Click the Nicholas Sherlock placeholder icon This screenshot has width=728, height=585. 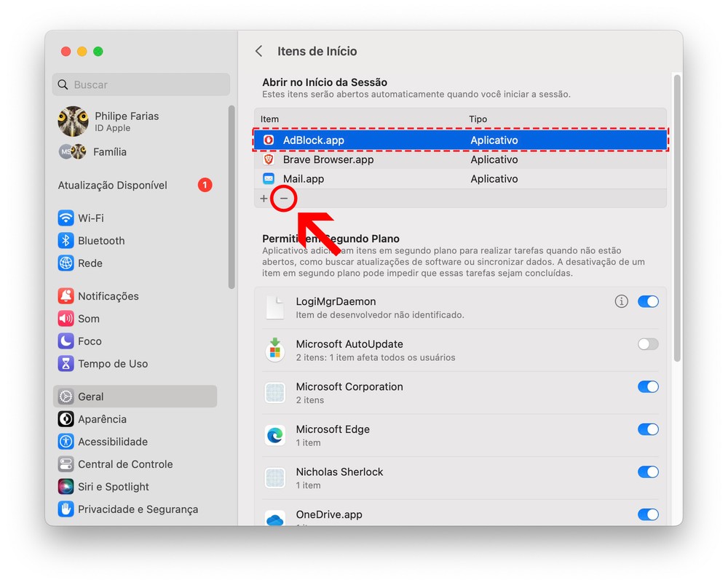275,478
